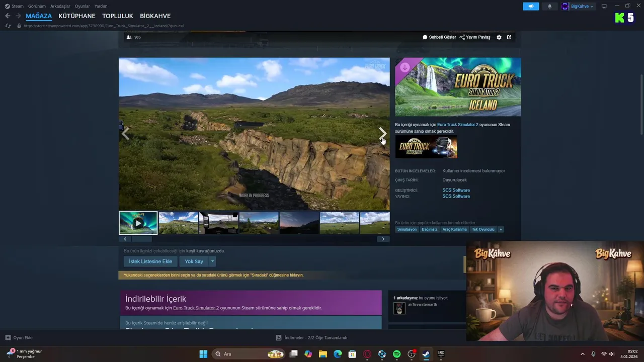The image size is (644, 362).
Task: Switch to the KÜTÜPHANE tab
Action: point(77,16)
